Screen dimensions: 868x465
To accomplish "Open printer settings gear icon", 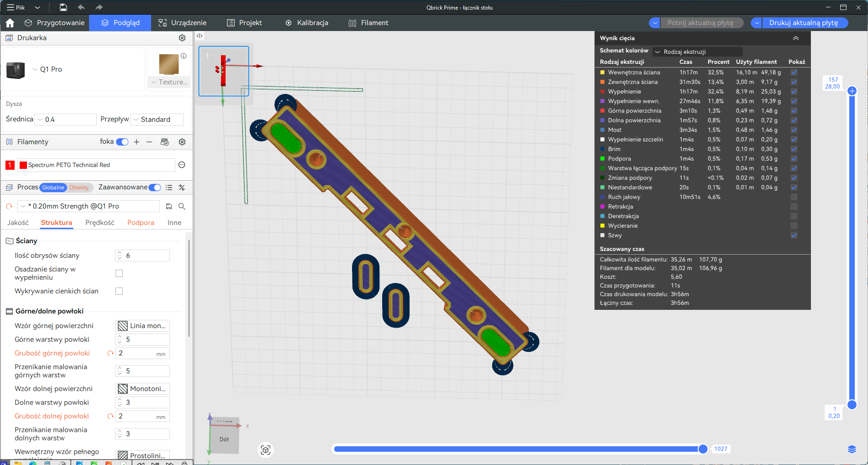I will (x=182, y=38).
